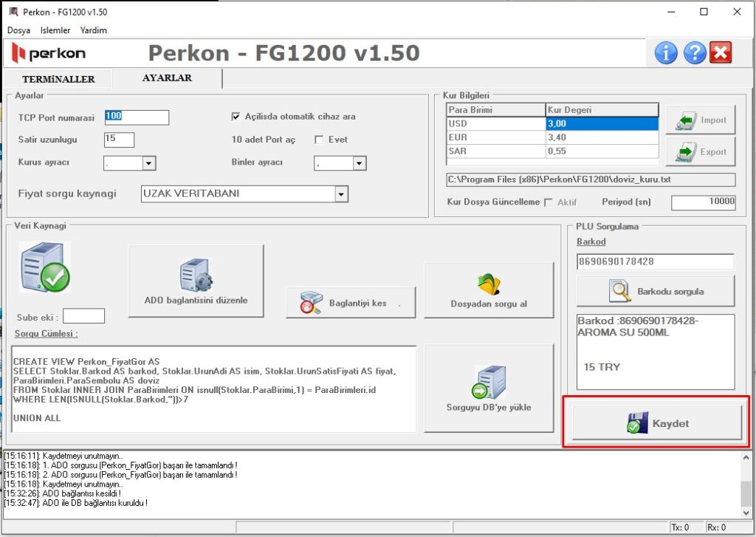
Task: Click Barkod input field
Action: (x=656, y=261)
